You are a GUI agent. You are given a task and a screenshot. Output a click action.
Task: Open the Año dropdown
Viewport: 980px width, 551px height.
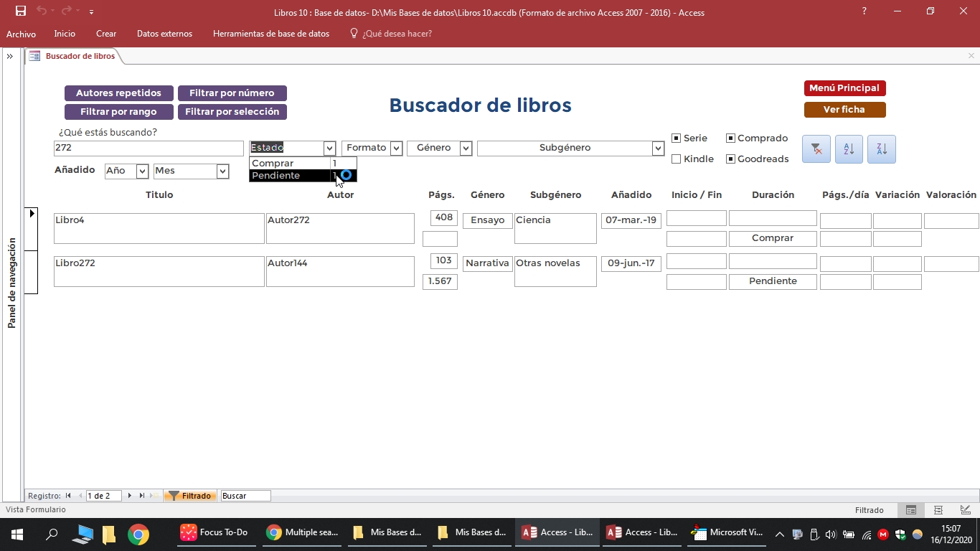(x=142, y=171)
